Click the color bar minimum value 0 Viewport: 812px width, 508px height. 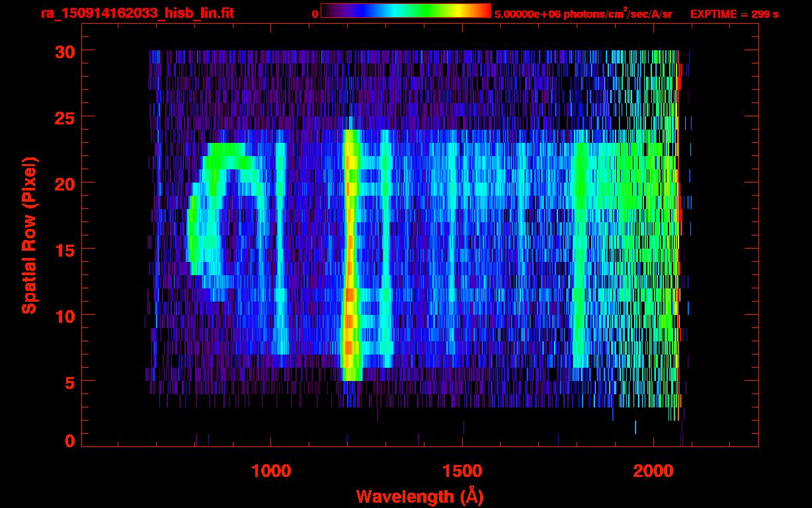point(315,14)
